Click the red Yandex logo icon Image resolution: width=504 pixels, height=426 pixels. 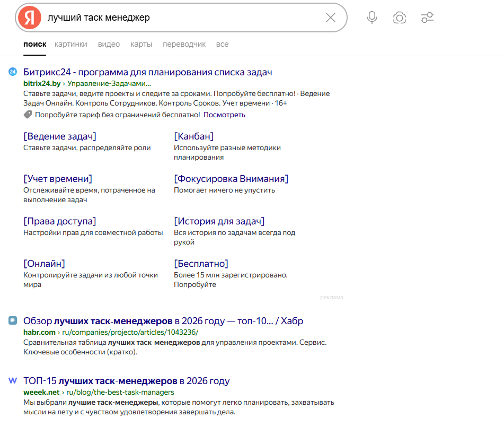coord(30,18)
